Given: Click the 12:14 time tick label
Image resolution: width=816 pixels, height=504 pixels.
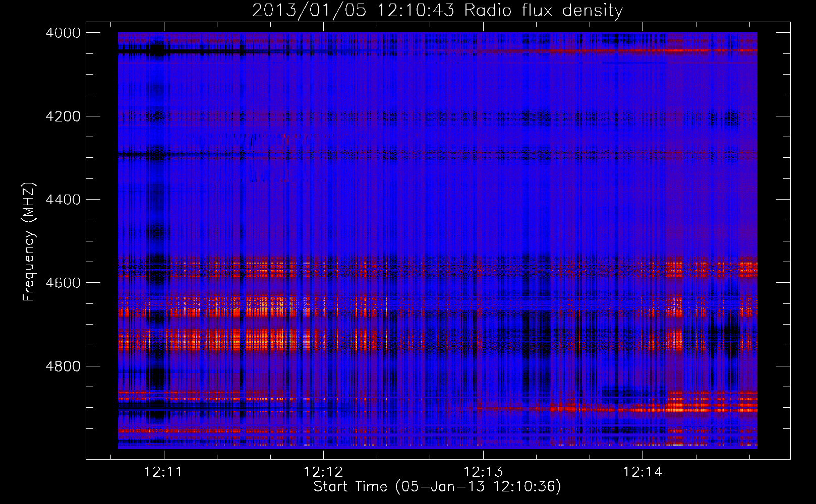Looking at the screenshot, I should [x=643, y=472].
